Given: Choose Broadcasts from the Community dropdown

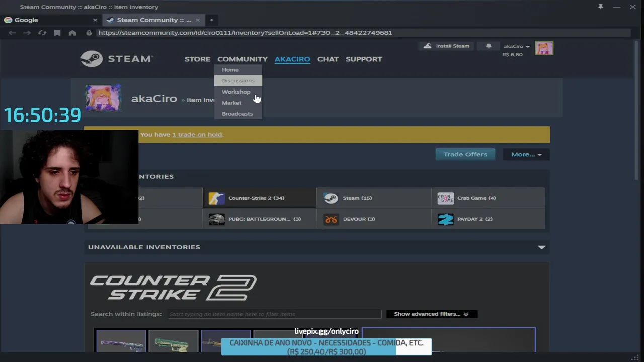Looking at the screenshot, I should click(238, 114).
